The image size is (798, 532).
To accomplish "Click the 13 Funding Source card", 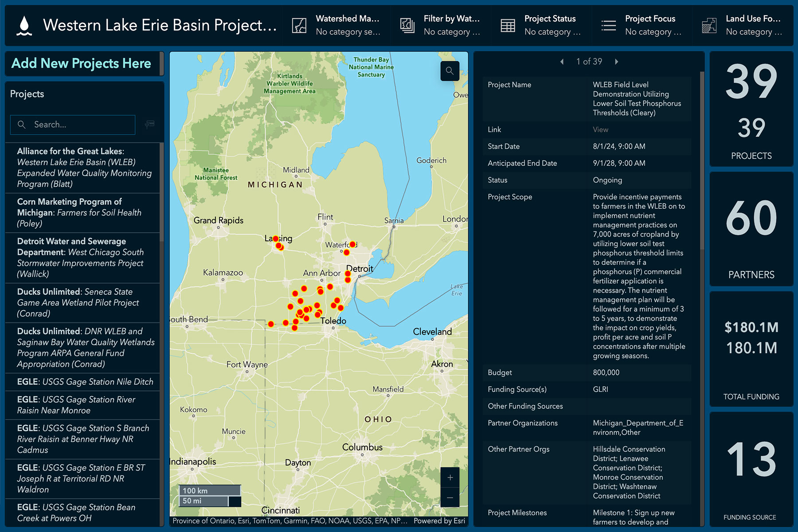I will click(x=751, y=469).
